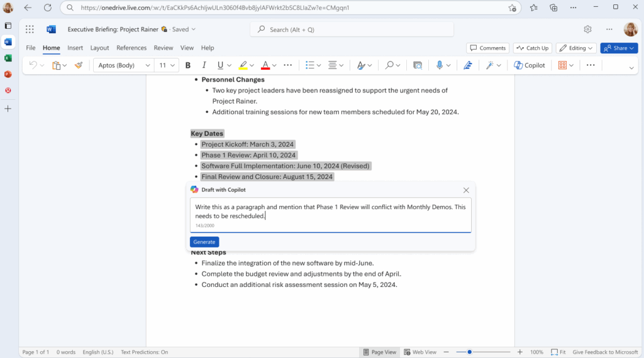This screenshot has width=644, height=358.
Task: Click the Styles icon in the ribbon
Action: click(x=360, y=65)
